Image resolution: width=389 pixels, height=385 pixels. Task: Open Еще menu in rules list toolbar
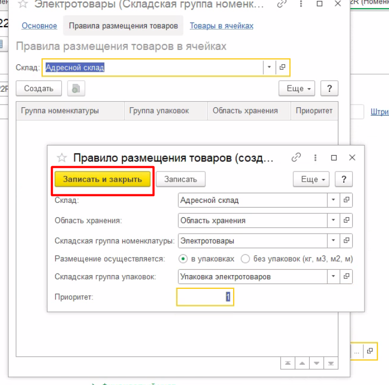click(x=297, y=89)
